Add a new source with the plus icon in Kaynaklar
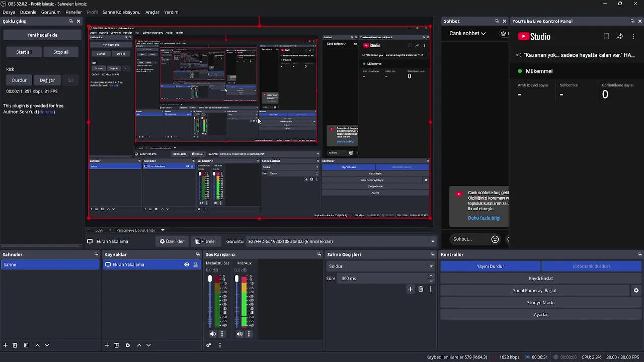 tap(107, 345)
